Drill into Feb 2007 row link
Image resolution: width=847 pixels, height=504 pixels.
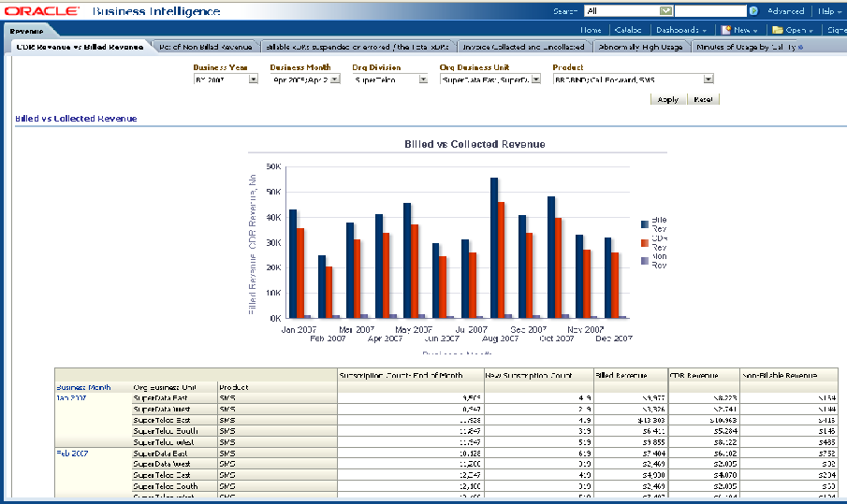[x=72, y=454]
